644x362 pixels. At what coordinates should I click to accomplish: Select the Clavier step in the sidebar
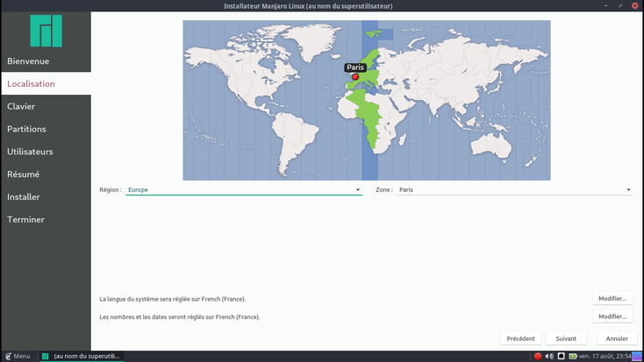coord(46,106)
